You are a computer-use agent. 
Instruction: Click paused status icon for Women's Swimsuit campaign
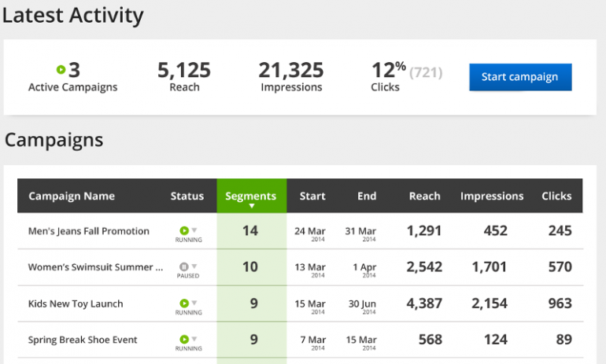point(184,267)
